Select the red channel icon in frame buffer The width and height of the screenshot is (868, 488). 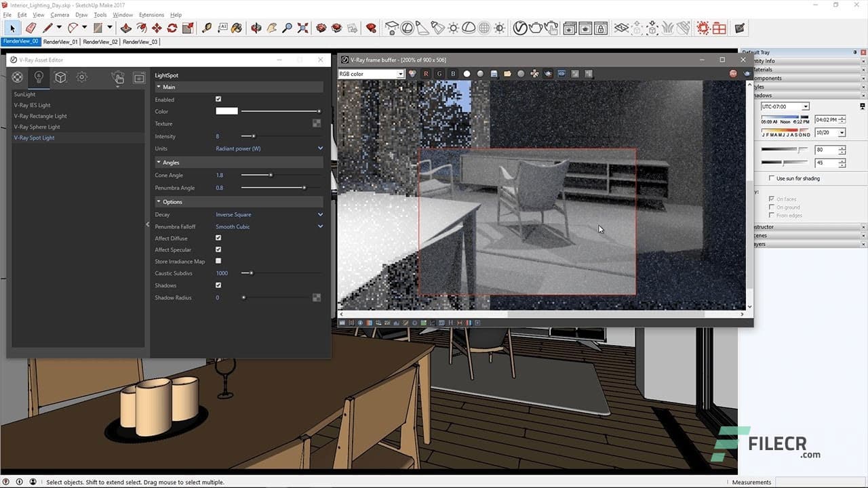[426, 74]
